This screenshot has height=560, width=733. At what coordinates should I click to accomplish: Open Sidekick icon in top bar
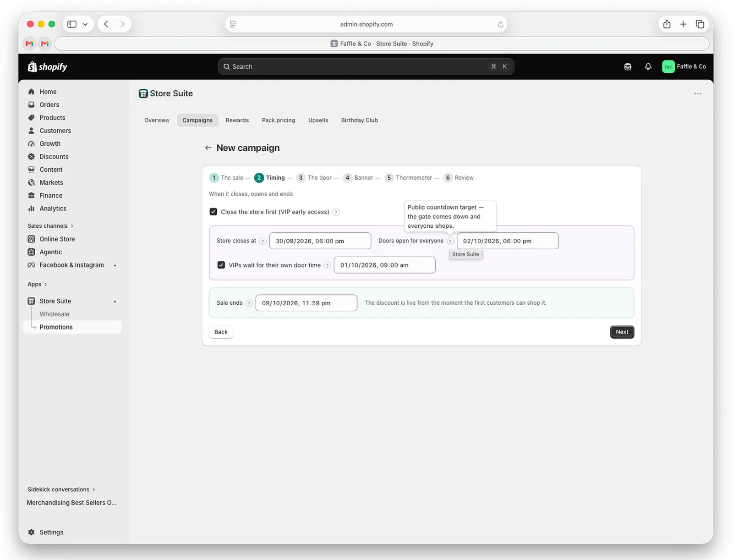coord(628,67)
